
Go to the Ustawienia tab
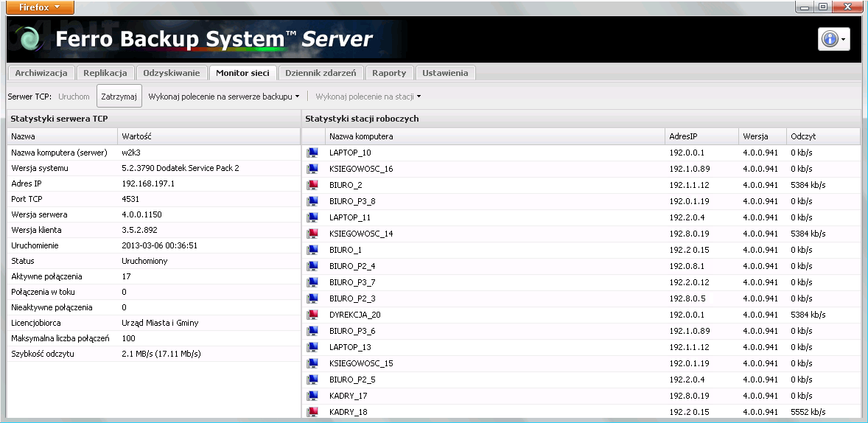445,73
